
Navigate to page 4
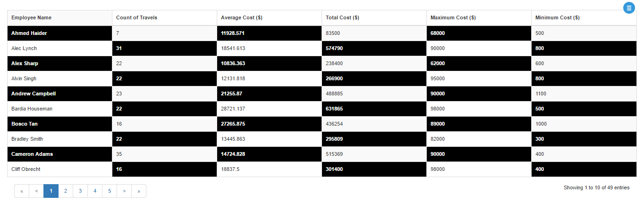pyautogui.click(x=95, y=191)
